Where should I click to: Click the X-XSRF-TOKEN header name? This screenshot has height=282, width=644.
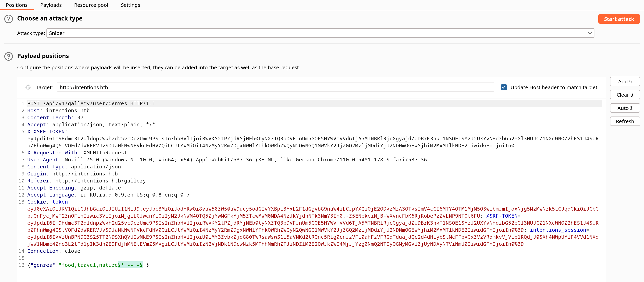pos(46,132)
